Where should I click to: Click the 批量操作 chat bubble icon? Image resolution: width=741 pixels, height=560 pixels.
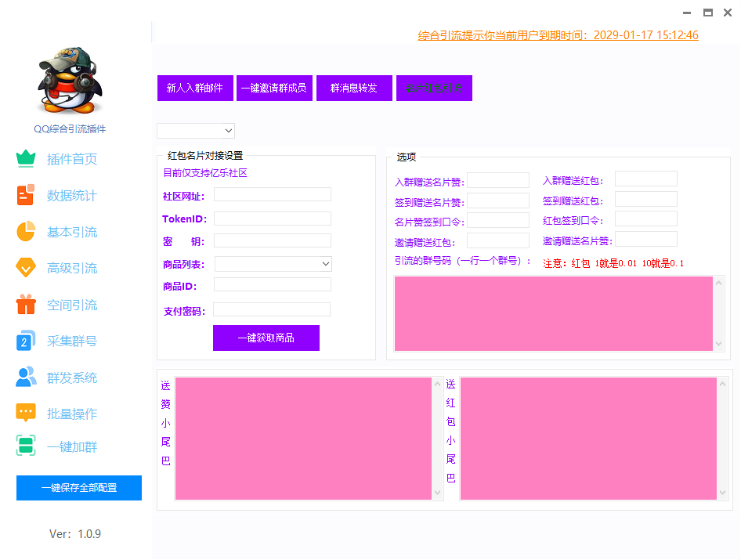[26, 414]
